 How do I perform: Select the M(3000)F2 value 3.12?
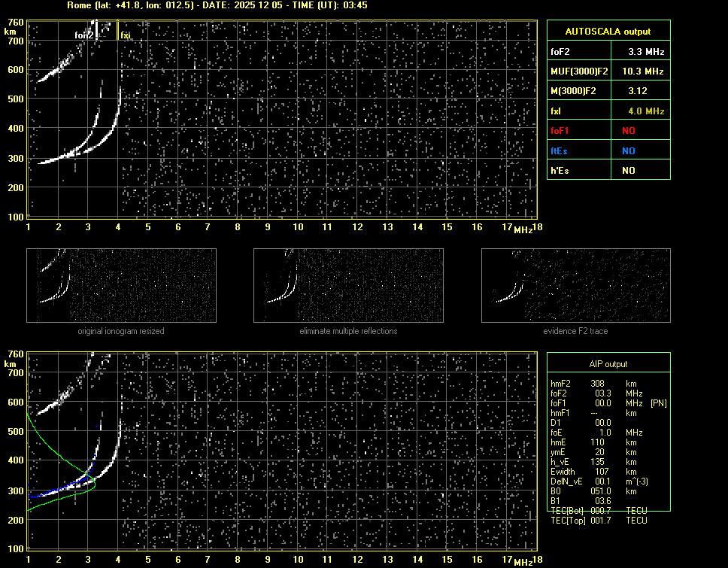pos(638,91)
